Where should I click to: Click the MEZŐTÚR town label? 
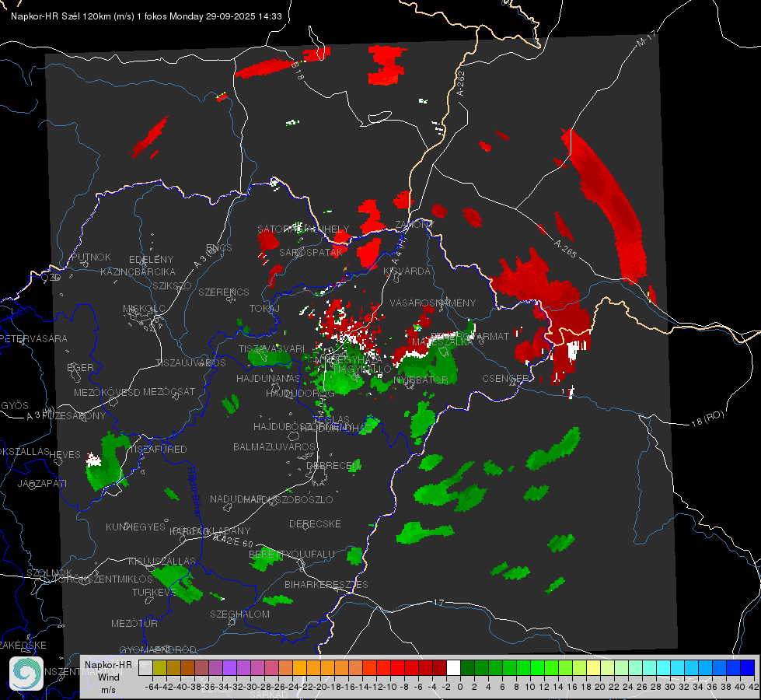(x=134, y=623)
